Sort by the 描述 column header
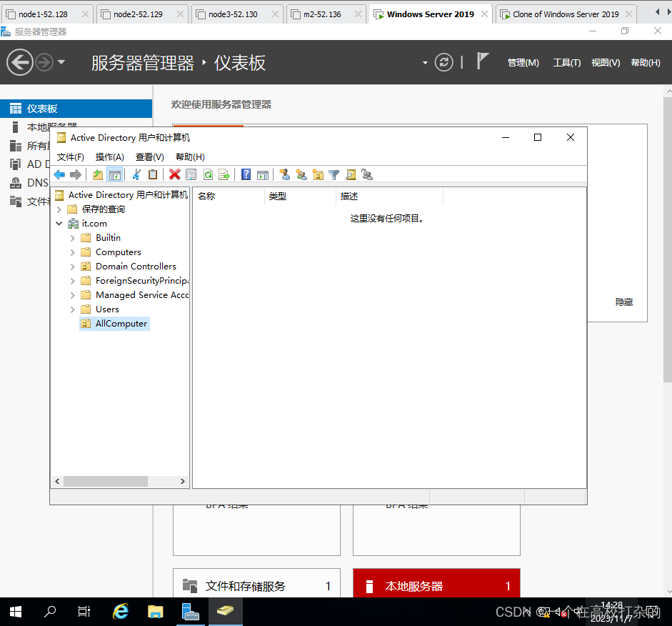Screen dimensions: 672x626 pos(390,197)
